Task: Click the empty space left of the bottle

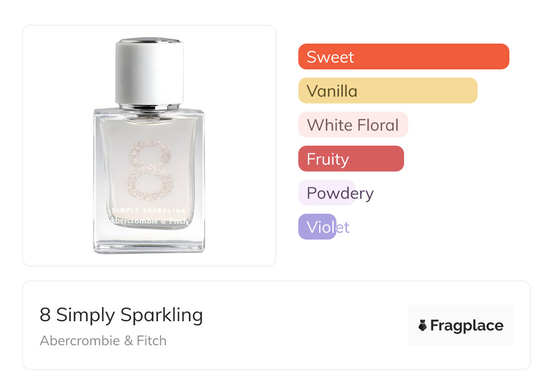Action: point(57,145)
